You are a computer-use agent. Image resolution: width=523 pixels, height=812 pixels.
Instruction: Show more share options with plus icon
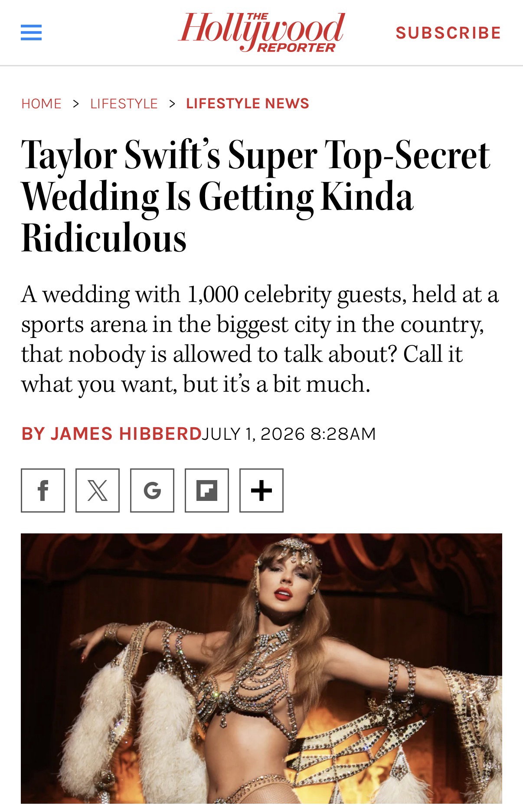point(261,490)
